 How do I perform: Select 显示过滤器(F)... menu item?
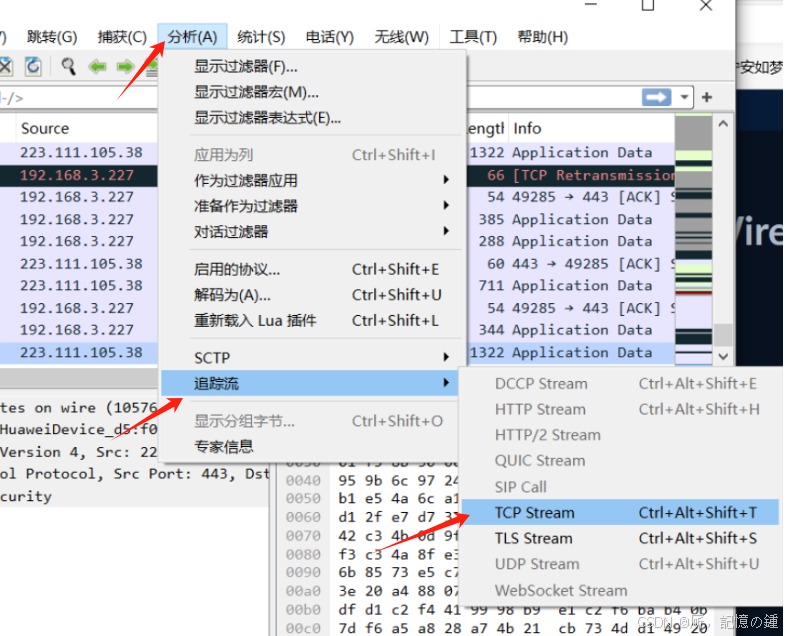(312, 66)
